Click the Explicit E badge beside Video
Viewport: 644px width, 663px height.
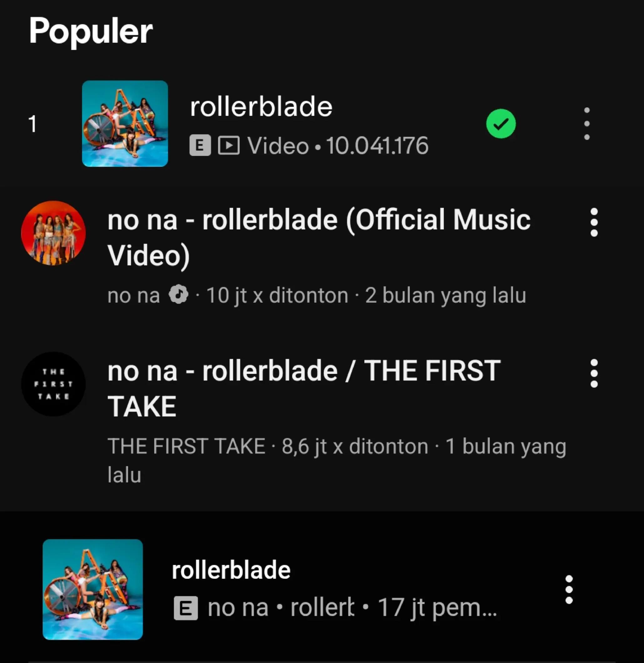pos(200,145)
